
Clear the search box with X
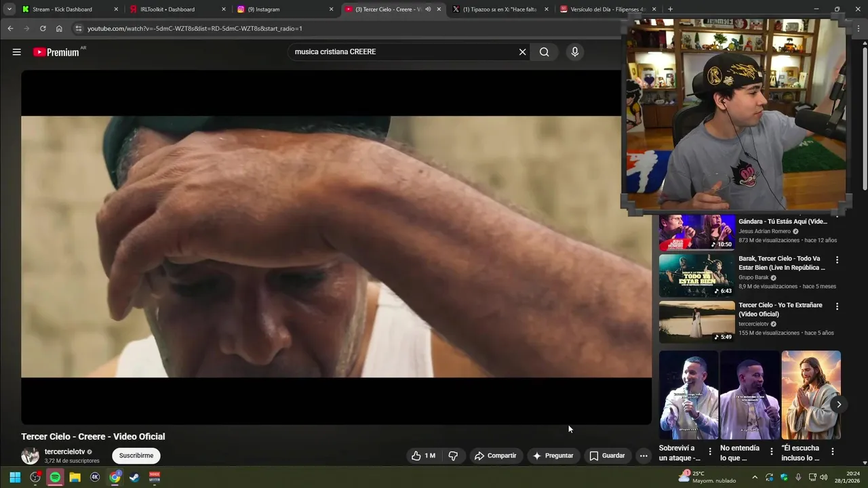coord(522,52)
